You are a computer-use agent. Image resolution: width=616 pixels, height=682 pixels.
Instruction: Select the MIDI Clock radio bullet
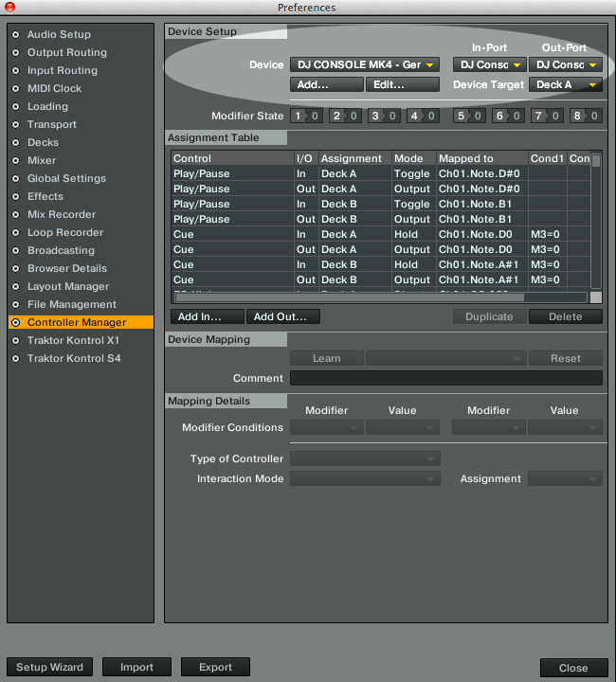click(x=14, y=89)
